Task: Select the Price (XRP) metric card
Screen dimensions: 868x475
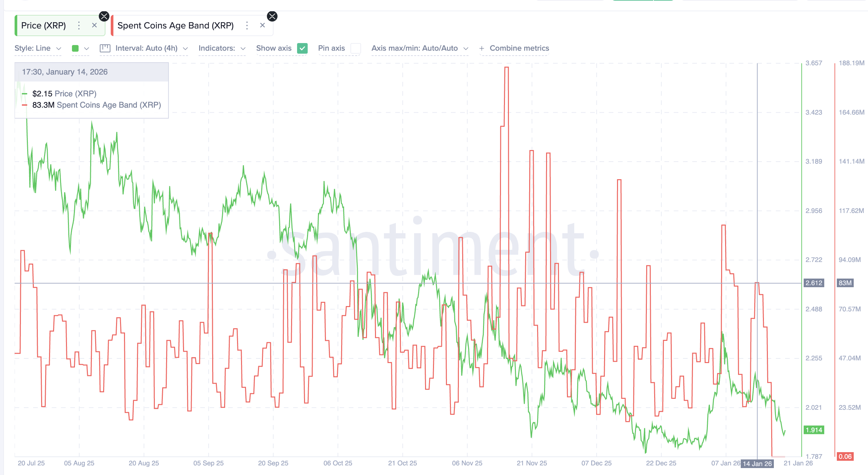Action: [44, 25]
